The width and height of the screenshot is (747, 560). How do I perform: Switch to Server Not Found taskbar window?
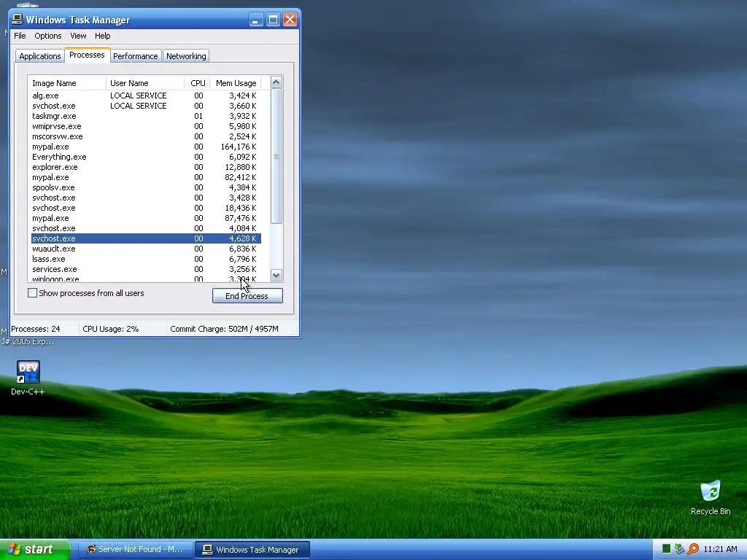[135, 550]
